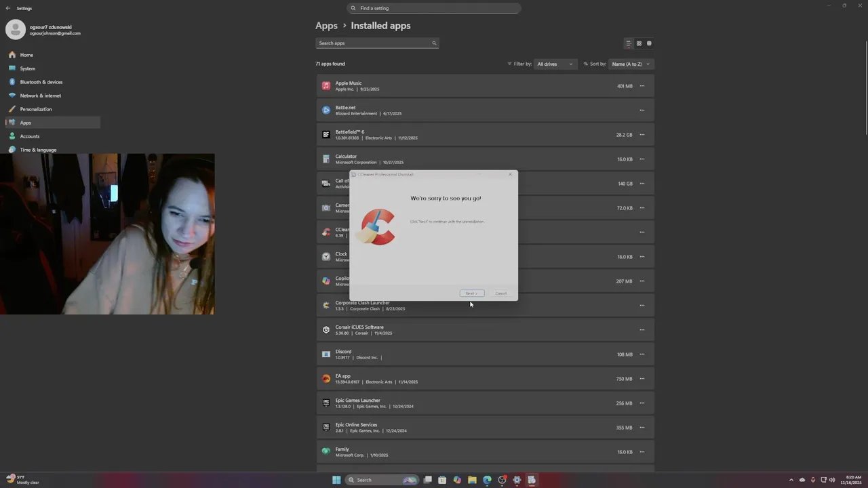This screenshot has width=868, height=488.
Task: Open more options for Corporate Clash Launcher
Action: point(642,306)
